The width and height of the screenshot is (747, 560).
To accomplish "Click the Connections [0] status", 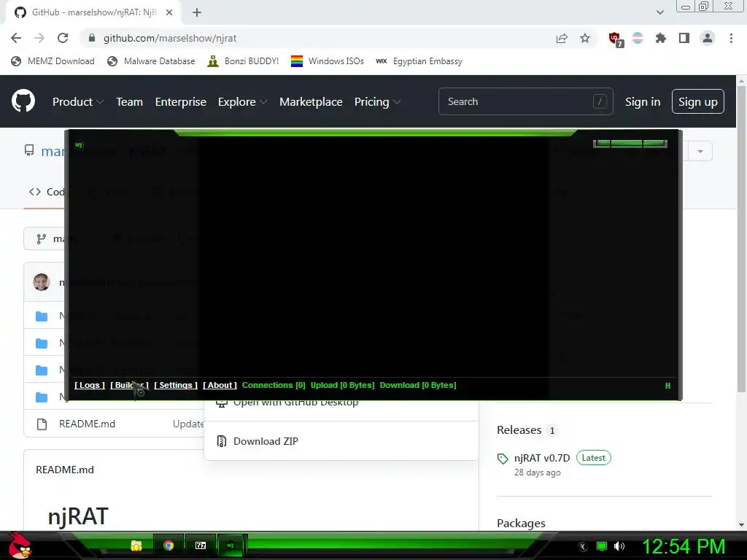I will [x=274, y=385].
